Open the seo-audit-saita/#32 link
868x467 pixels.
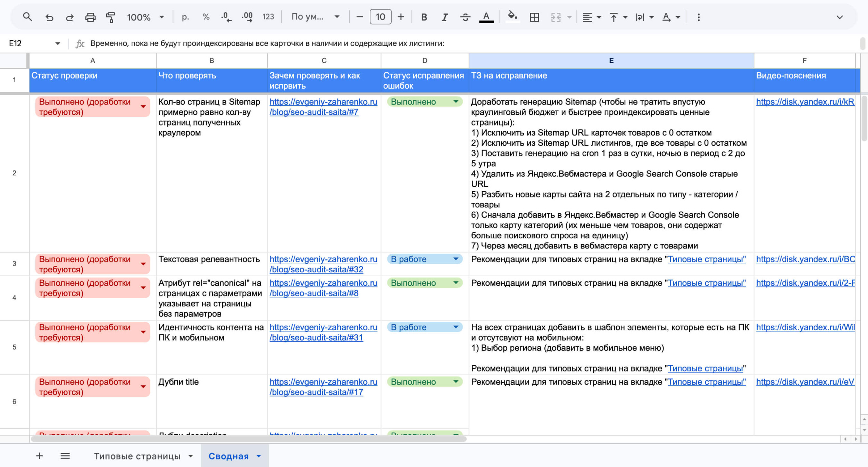pos(323,264)
